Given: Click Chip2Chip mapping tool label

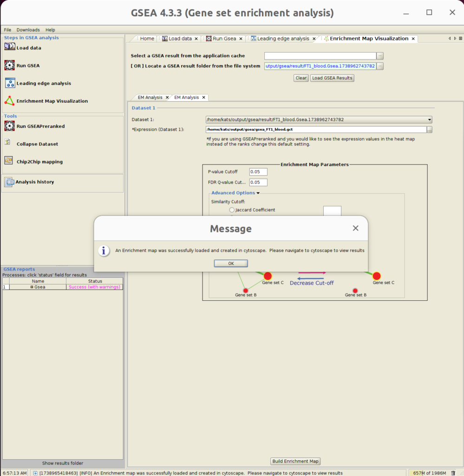Looking at the screenshot, I should (x=40, y=162).
